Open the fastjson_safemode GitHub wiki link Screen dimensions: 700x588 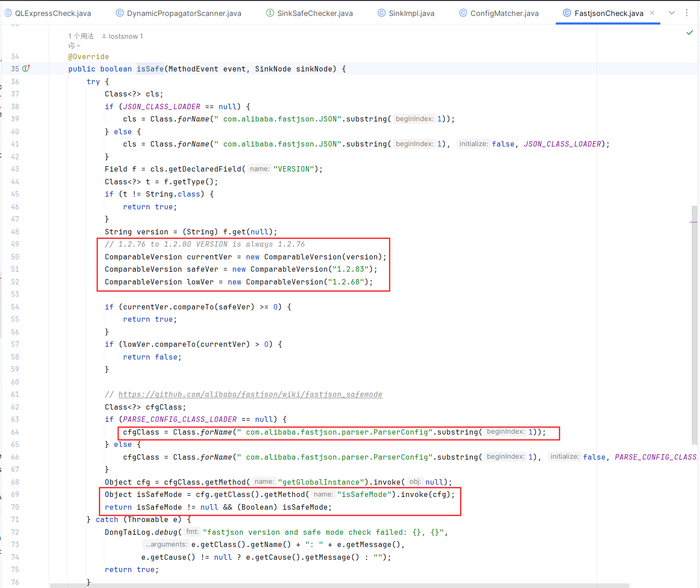click(250, 395)
